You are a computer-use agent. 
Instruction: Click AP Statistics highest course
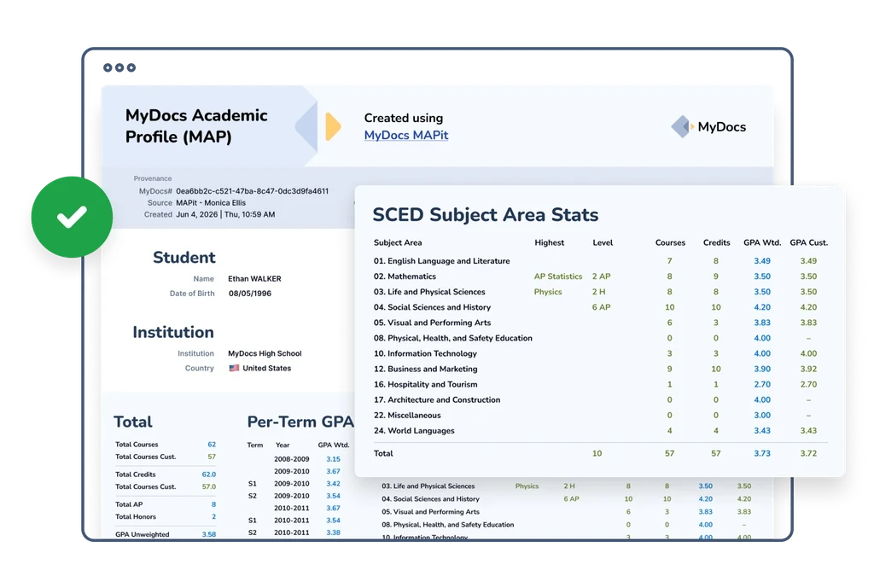pos(558,277)
